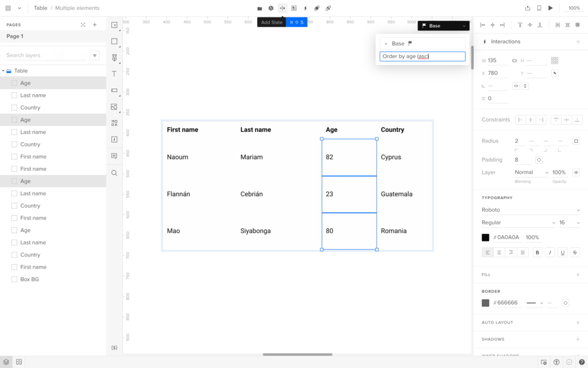Collapse the Table group in layers
The width and height of the screenshot is (588, 368).
pyautogui.click(x=3, y=71)
